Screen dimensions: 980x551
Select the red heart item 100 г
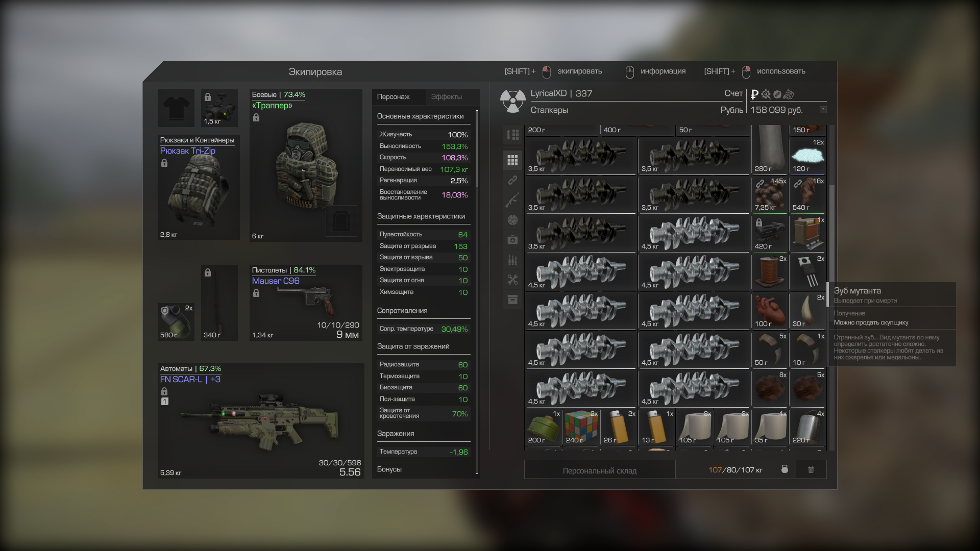(770, 311)
